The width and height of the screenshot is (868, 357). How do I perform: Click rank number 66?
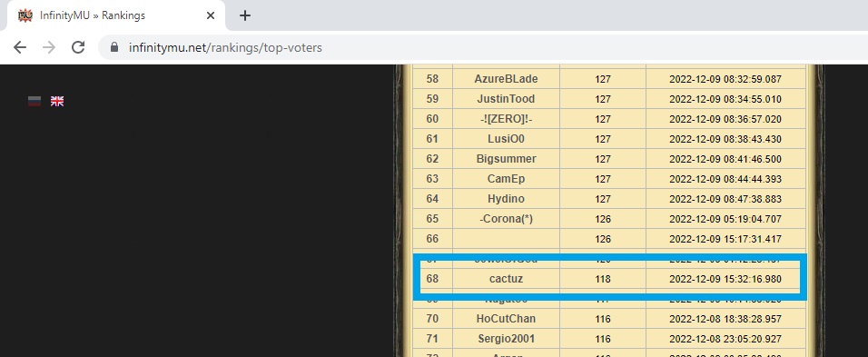(432, 239)
